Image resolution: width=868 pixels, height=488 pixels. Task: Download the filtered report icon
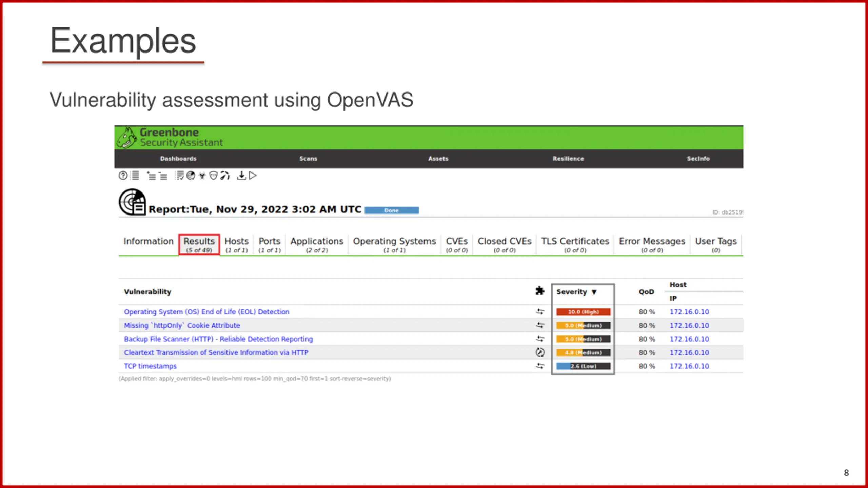coord(241,176)
